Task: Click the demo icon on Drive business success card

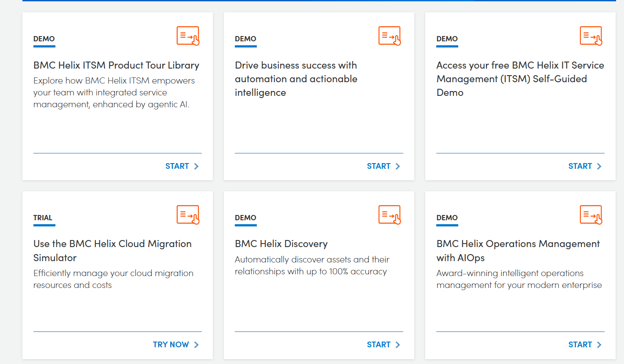Action: (390, 36)
